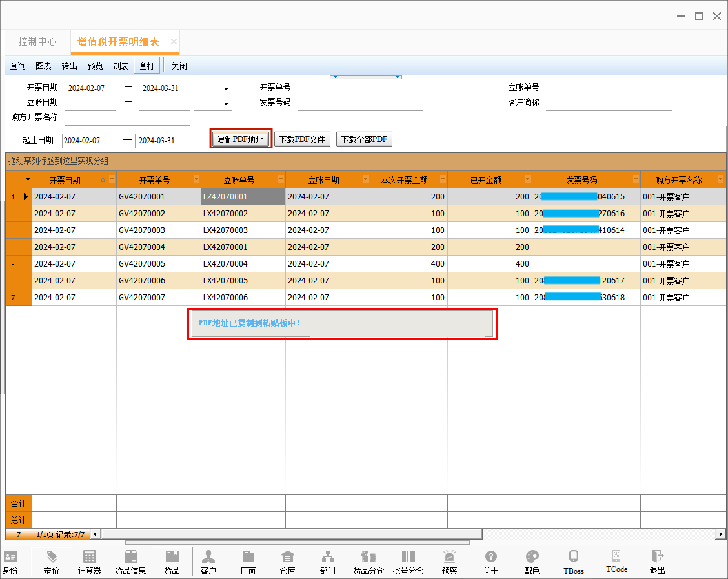This screenshot has width=728, height=579.
Task: Click 查询 in the toolbar
Action: click(x=17, y=66)
